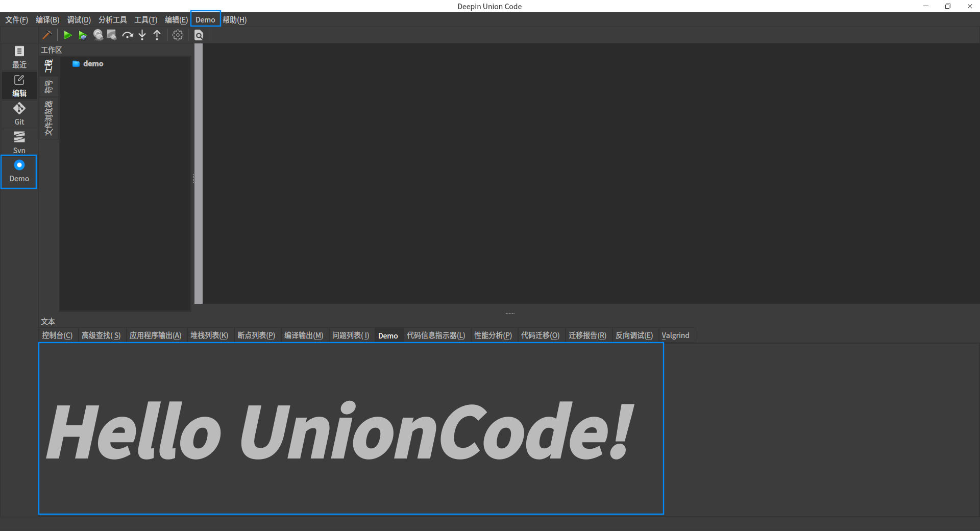Image resolution: width=980 pixels, height=531 pixels.
Task: Switch to the 控制台(C) console tab
Action: click(x=57, y=335)
